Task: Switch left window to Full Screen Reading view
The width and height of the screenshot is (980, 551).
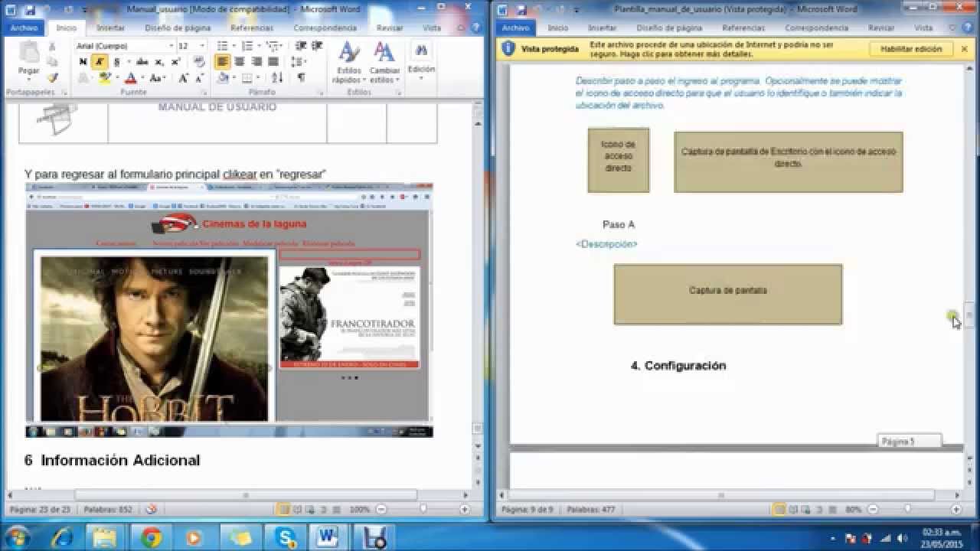Action: pos(297,509)
